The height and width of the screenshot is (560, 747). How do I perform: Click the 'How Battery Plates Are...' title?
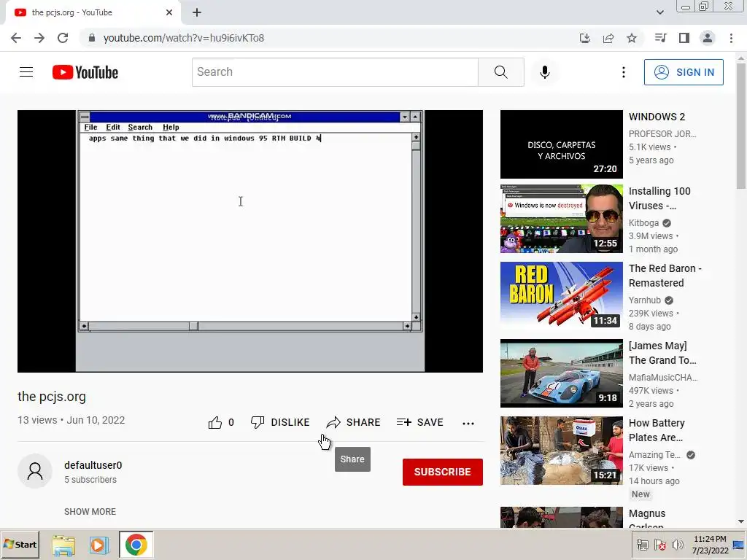coord(657,430)
